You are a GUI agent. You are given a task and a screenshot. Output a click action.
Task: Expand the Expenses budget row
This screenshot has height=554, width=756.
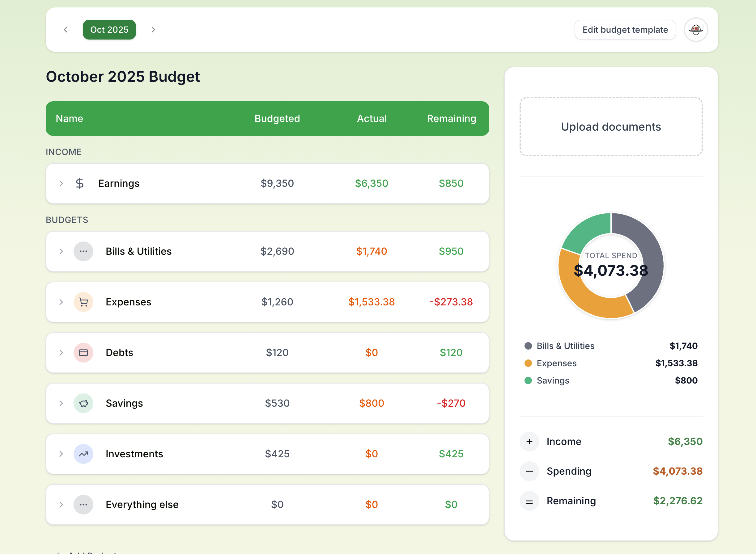pos(61,302)
